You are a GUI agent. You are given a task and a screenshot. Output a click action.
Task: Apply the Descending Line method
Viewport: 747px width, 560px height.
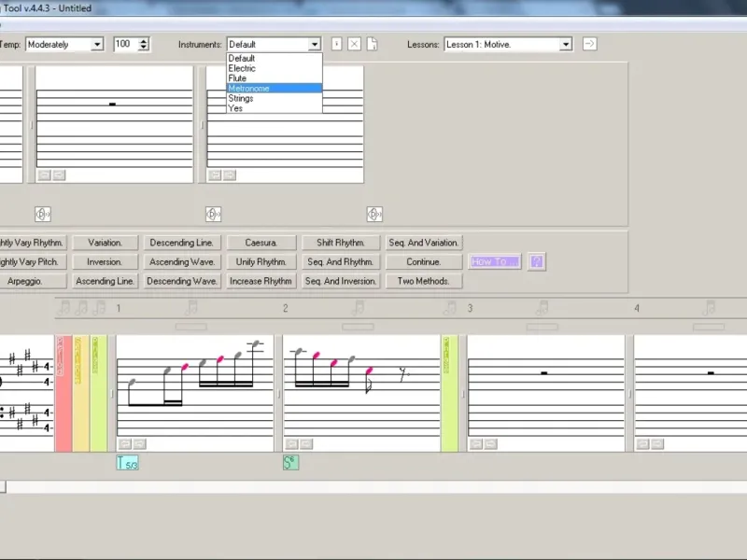pos(182,243)
